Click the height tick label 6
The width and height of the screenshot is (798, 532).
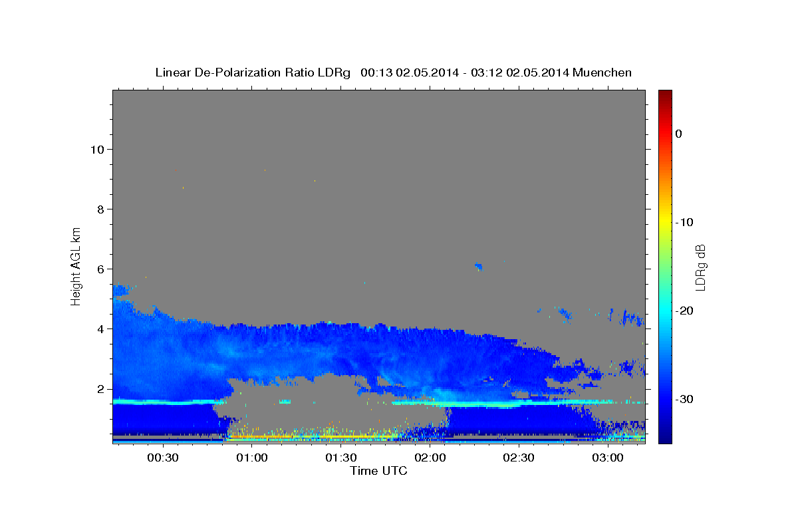tap(100, 269)
